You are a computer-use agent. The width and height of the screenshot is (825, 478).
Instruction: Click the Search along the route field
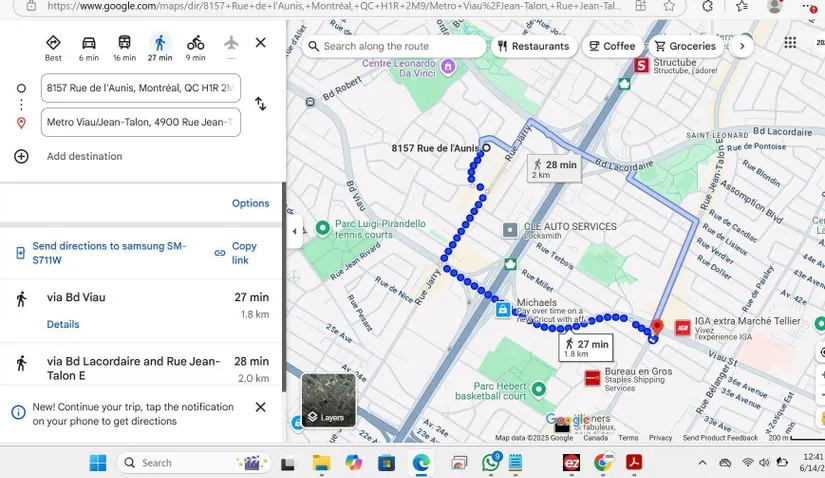pos(394,46)
